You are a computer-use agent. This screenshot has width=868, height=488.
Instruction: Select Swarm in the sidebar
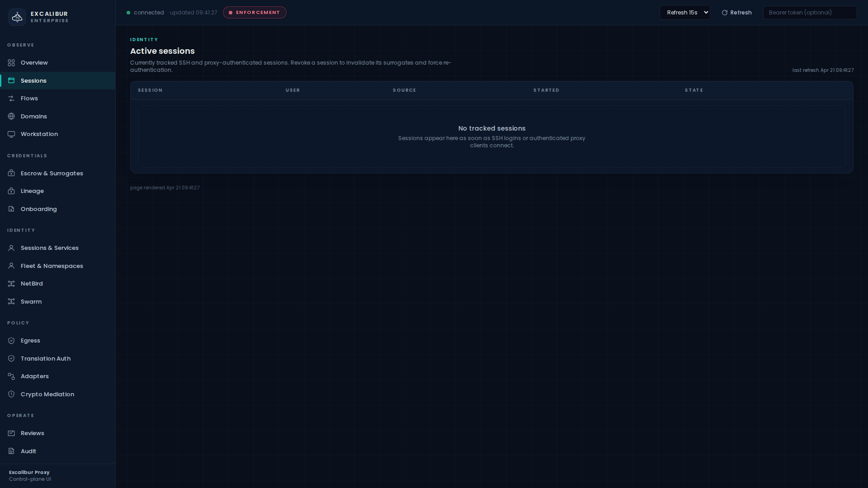point(31,302)
